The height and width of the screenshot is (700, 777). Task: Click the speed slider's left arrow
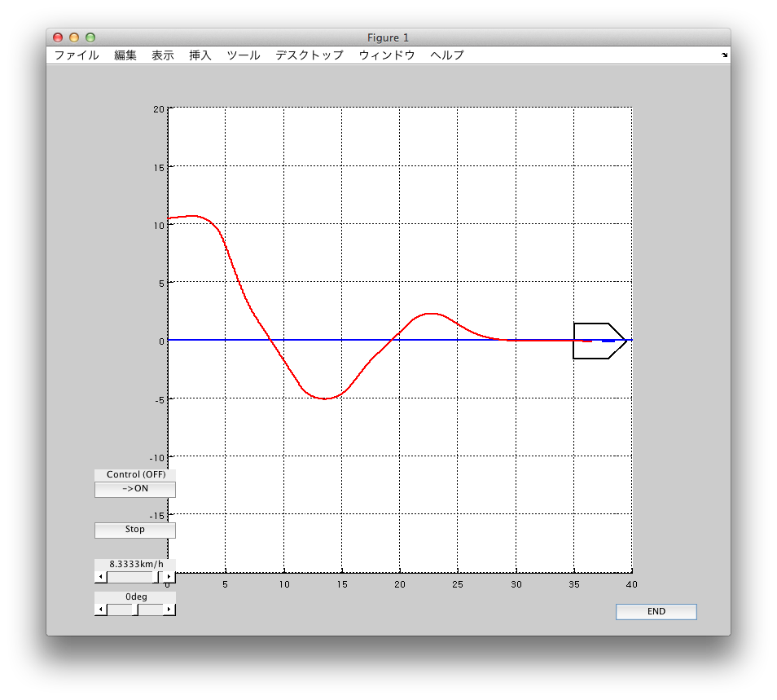point(100,577)
